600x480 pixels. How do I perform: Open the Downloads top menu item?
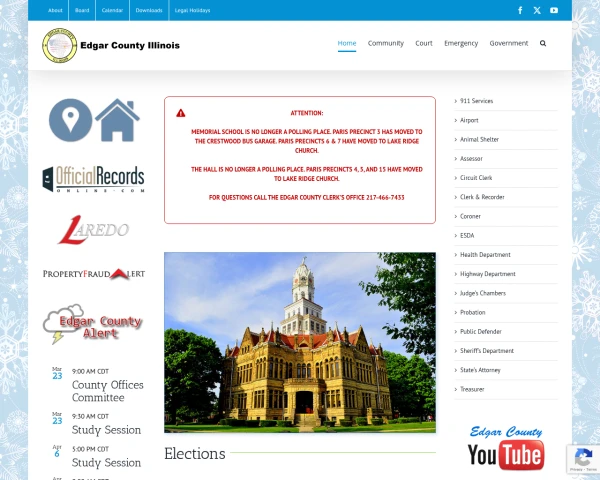click(x=149, y=10)
